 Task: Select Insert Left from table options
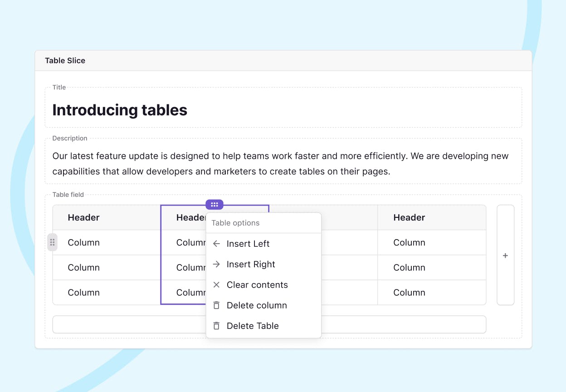click(248, 244)
